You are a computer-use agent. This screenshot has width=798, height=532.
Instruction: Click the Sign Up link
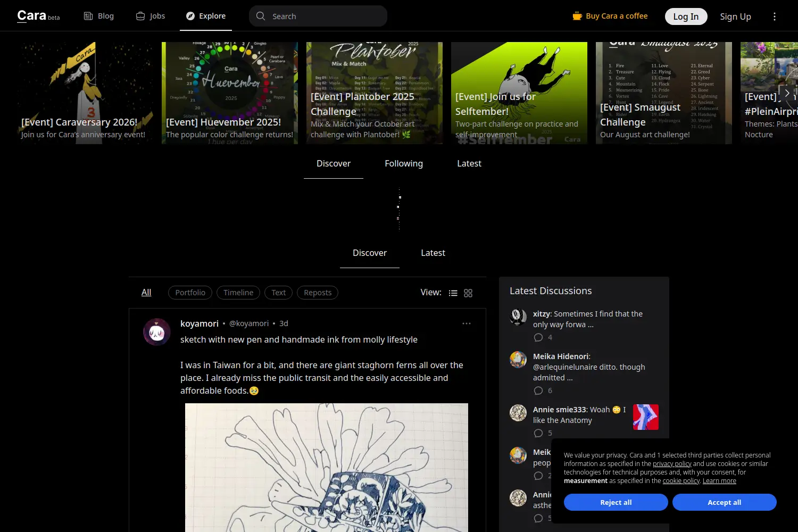click(735, 16)
